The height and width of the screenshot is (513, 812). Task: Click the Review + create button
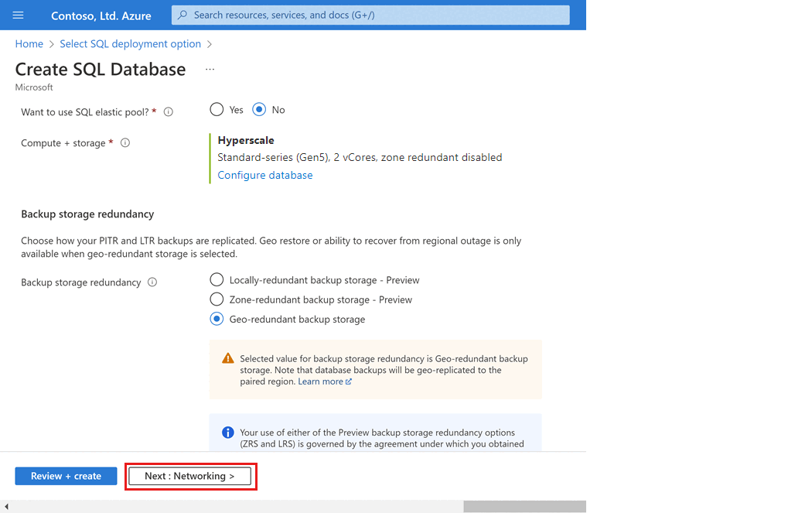coord(66,476)
